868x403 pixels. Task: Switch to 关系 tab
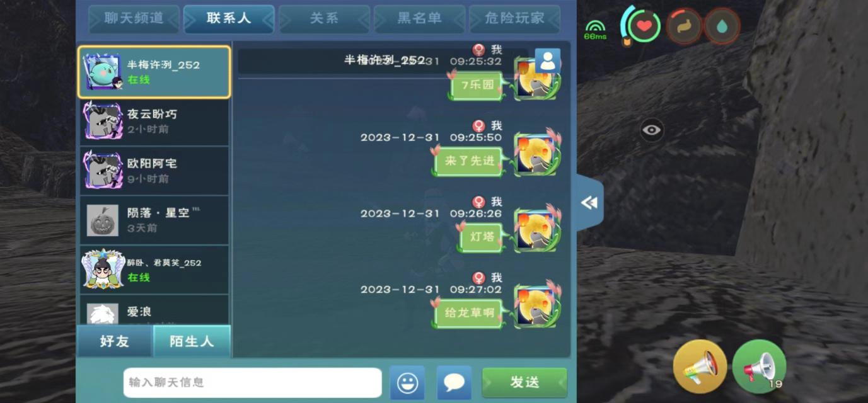[x=324, y=19]
